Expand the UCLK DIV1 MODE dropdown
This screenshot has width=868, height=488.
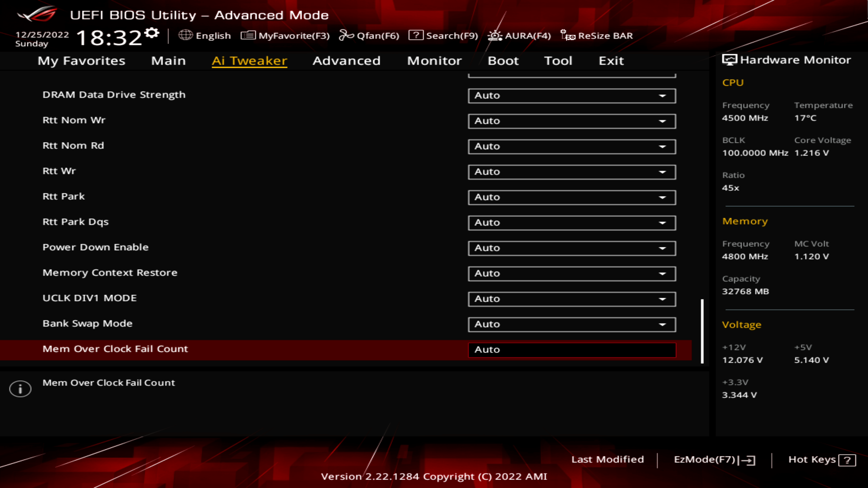[x=663, y=298]
